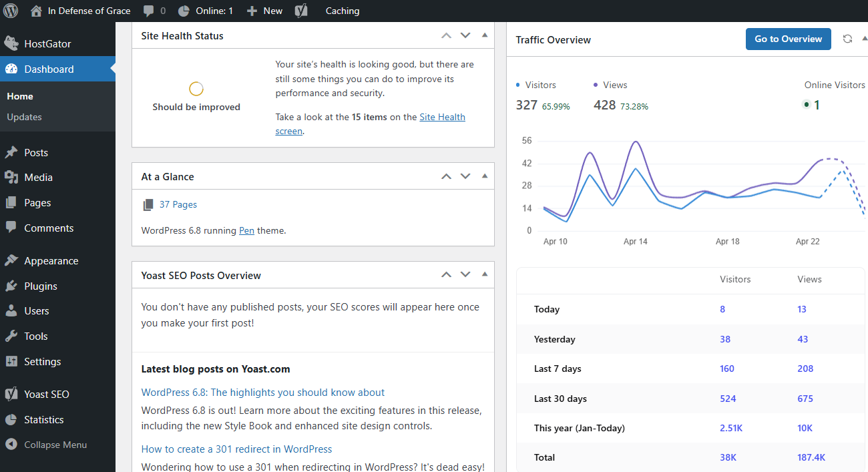This screenshot has height=472, width=868.
Task: Move Site Health Status widget down
Action: click(465, 35)
